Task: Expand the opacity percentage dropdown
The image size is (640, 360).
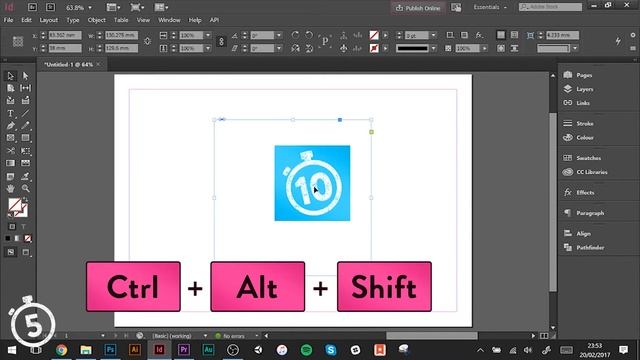Action: pos(484,49)
